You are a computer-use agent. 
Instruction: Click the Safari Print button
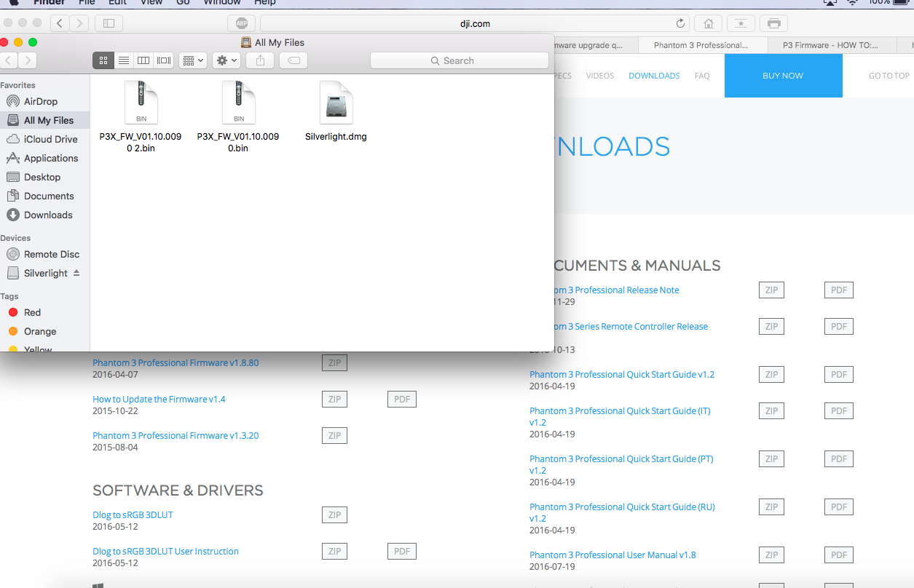tap(774, 23)
